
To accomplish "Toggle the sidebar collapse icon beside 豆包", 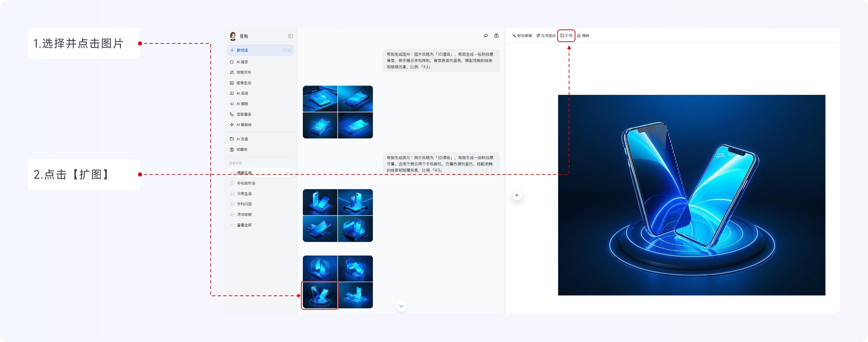I will tap(290, 36).
